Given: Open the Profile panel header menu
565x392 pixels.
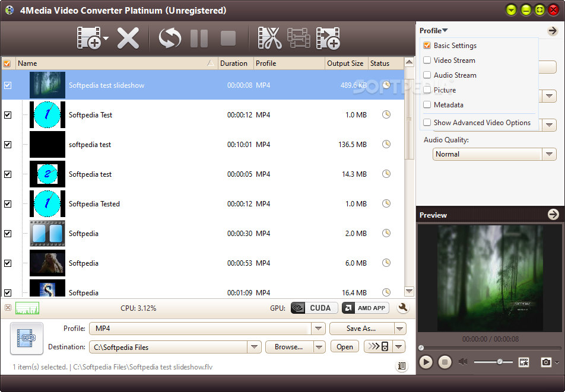Looking at the screenshot, I should point(433,31).
